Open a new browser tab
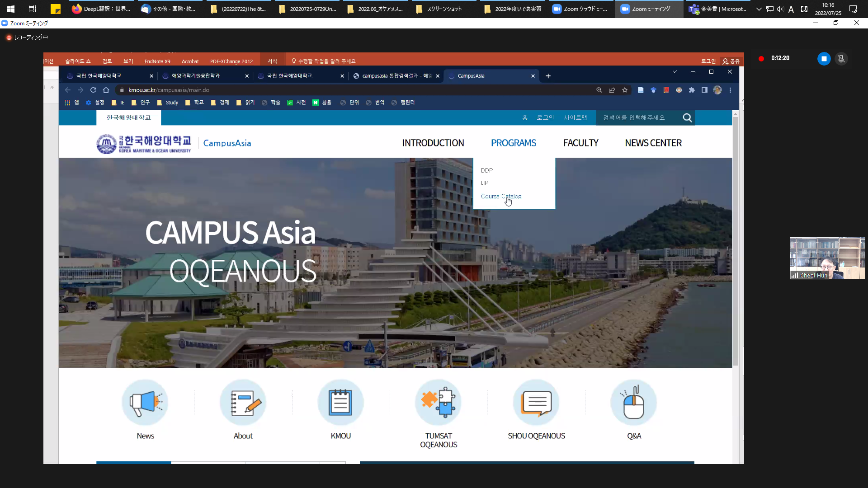 [548, 76]
